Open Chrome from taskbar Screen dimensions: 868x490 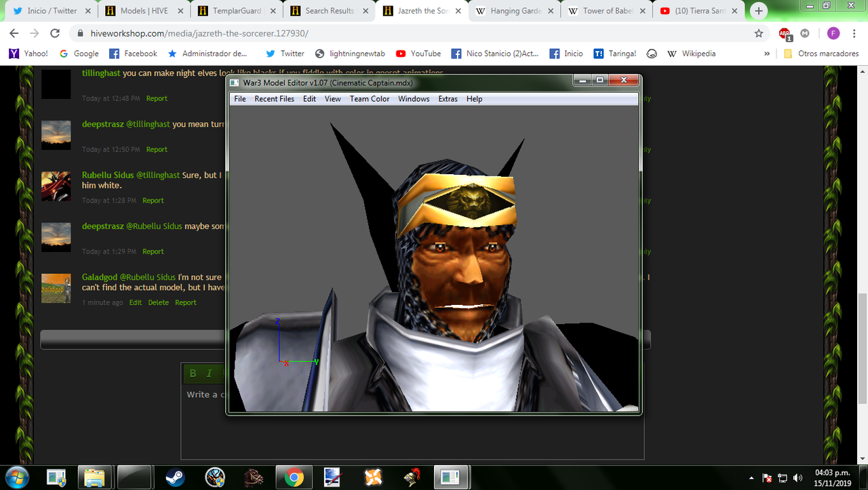tap(294, 478)
